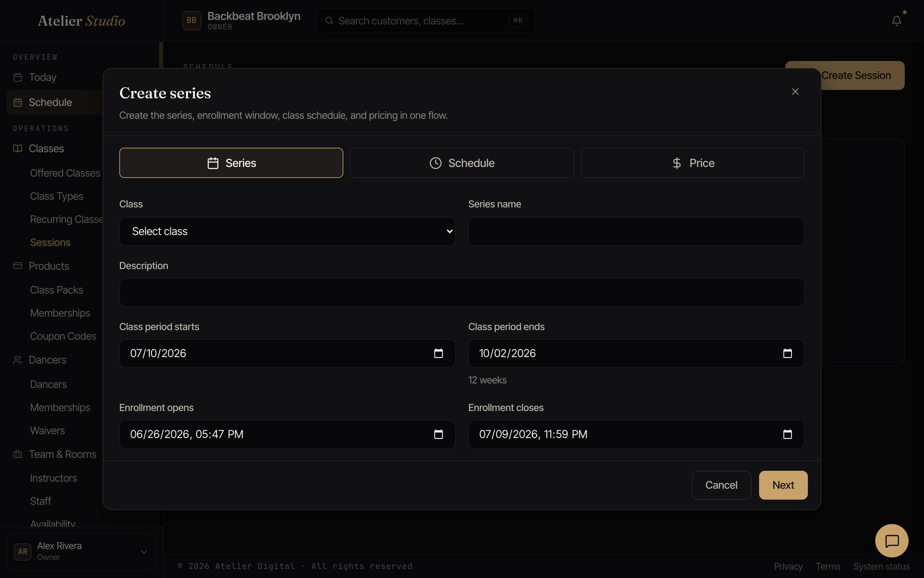Screen dimensions: 924x578
Task: Click the Class period ends date 10/02/2026
Action: [508, 353]
